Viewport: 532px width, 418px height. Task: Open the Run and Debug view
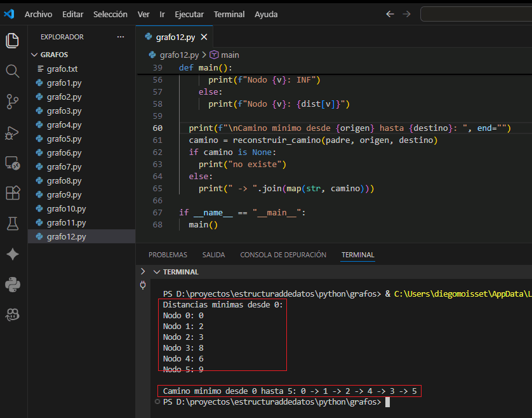[x=12, y=132]
